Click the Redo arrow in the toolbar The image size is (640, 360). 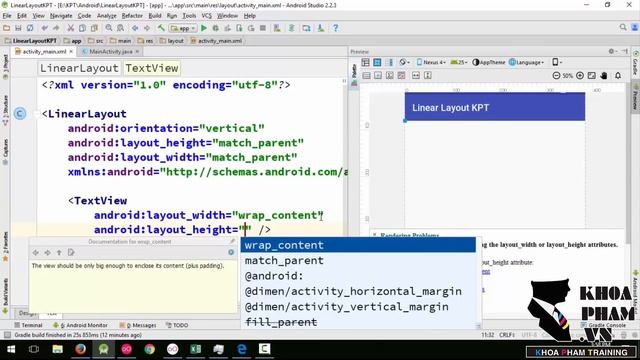[x=56, y=28]
